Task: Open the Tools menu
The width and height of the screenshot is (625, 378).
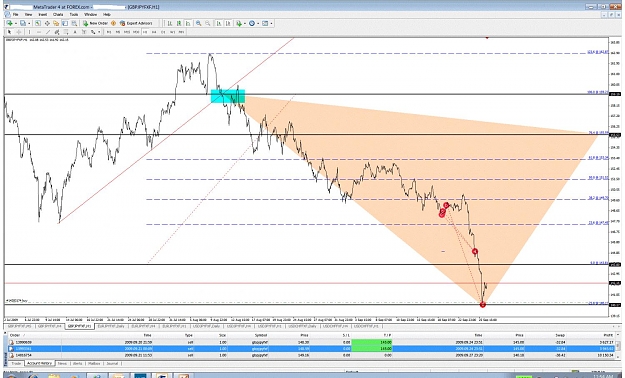Action: 74,14
